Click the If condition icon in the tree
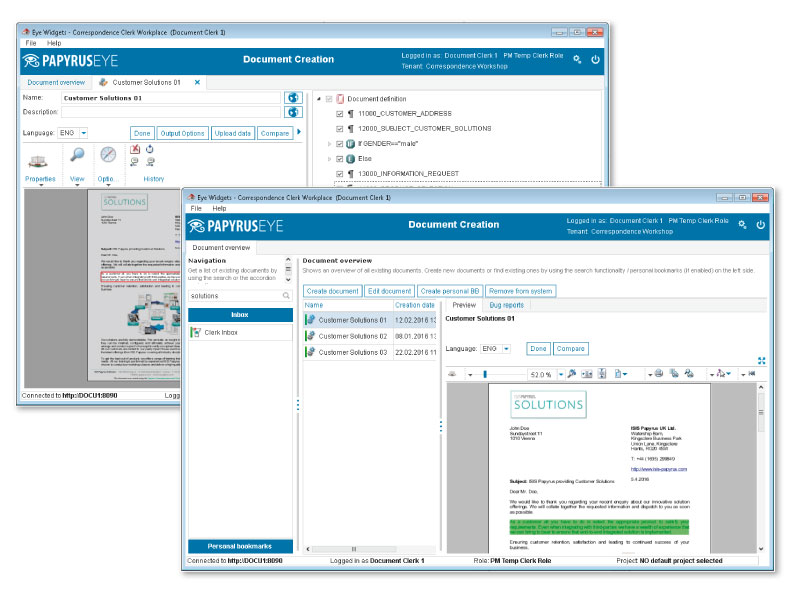Image resolution: width=800 pixels, height=591 pixels. coord(350,144)
